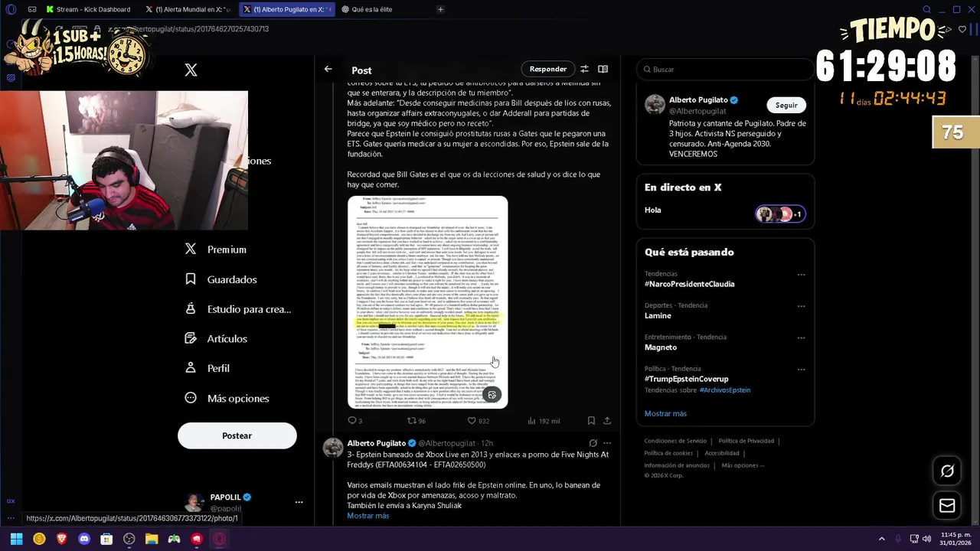The width and height of the screenshot is (980, 551).
Task: Expand footer Más opciones
Action: 743,465
